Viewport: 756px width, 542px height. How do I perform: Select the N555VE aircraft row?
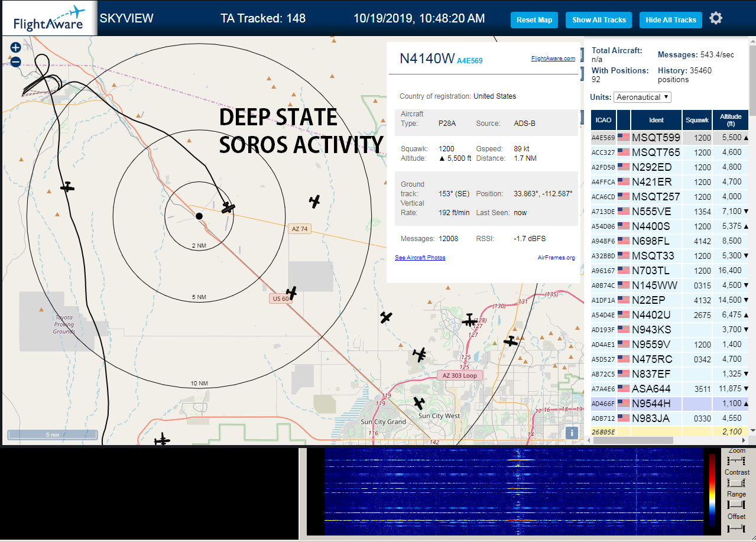tap(670, 212)
